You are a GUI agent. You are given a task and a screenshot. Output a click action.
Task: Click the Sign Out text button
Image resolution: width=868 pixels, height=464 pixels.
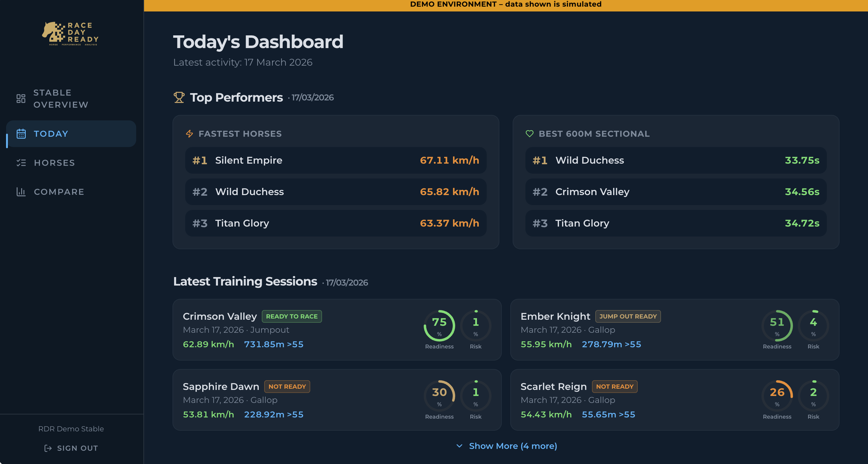click(77, 448)
